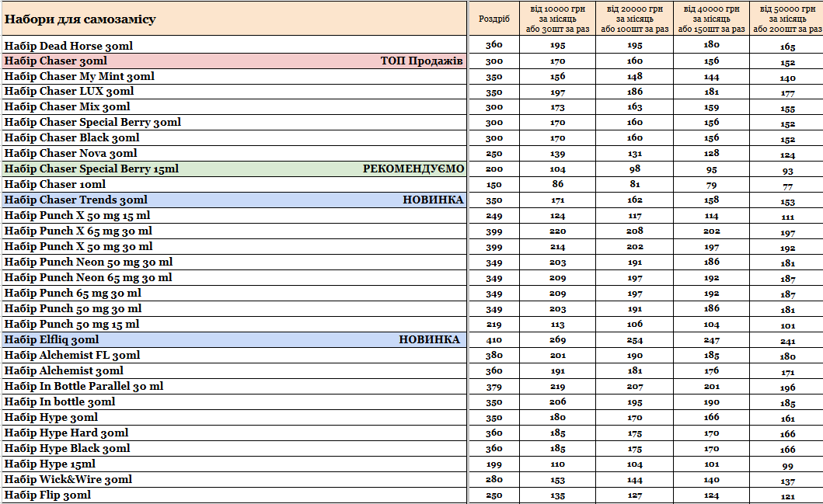Click retail price 410 in Elfliq row
This screenshot has width=823, height=504.
(494, 340)
